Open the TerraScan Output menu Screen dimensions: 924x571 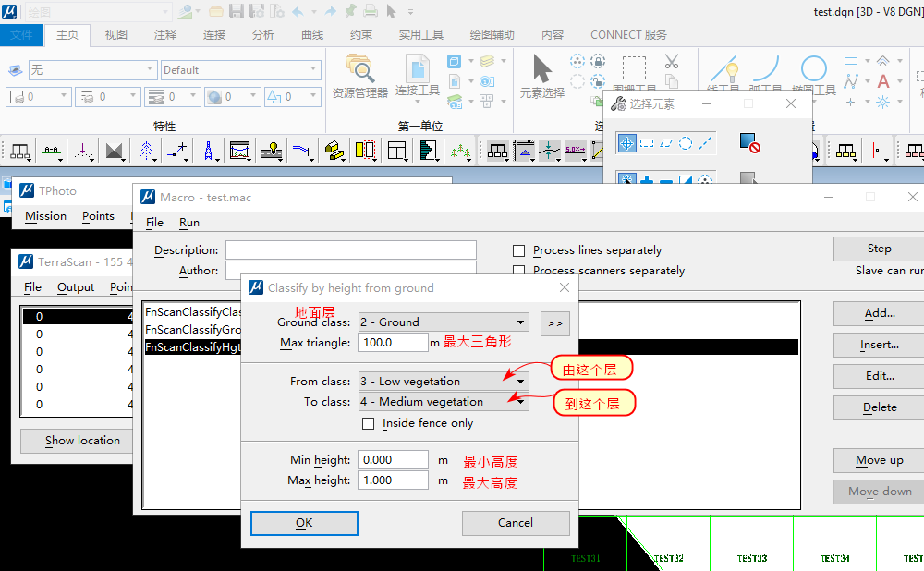(x=76, y=287)
